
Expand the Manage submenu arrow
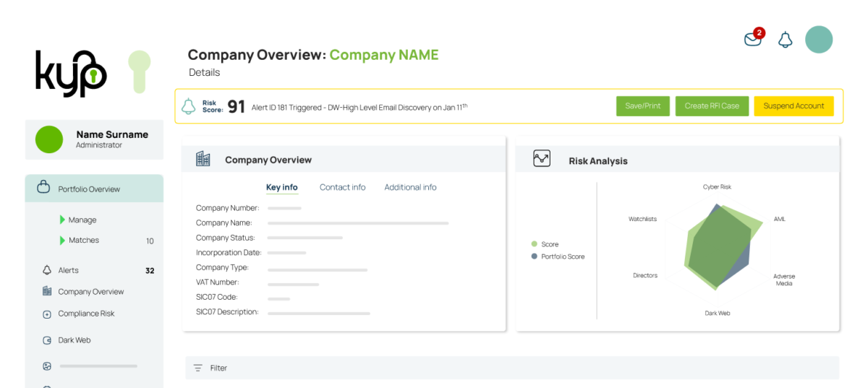[x=62, y=220]
